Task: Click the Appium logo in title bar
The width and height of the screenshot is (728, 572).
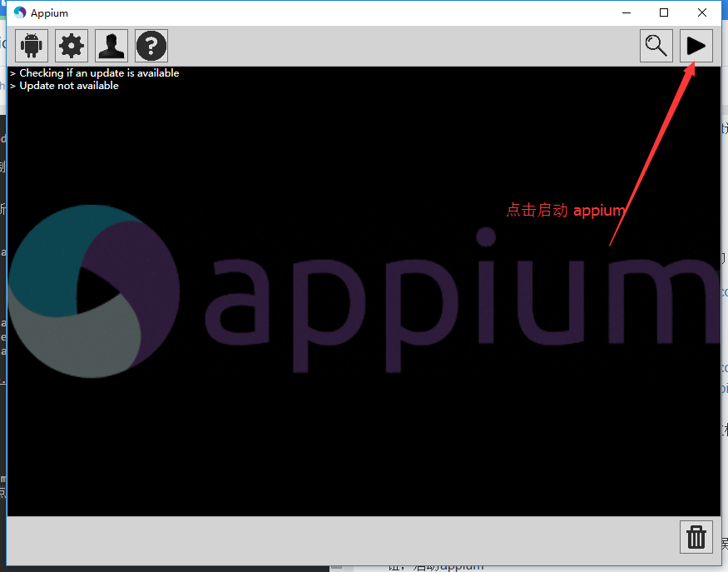Action: 19,12
